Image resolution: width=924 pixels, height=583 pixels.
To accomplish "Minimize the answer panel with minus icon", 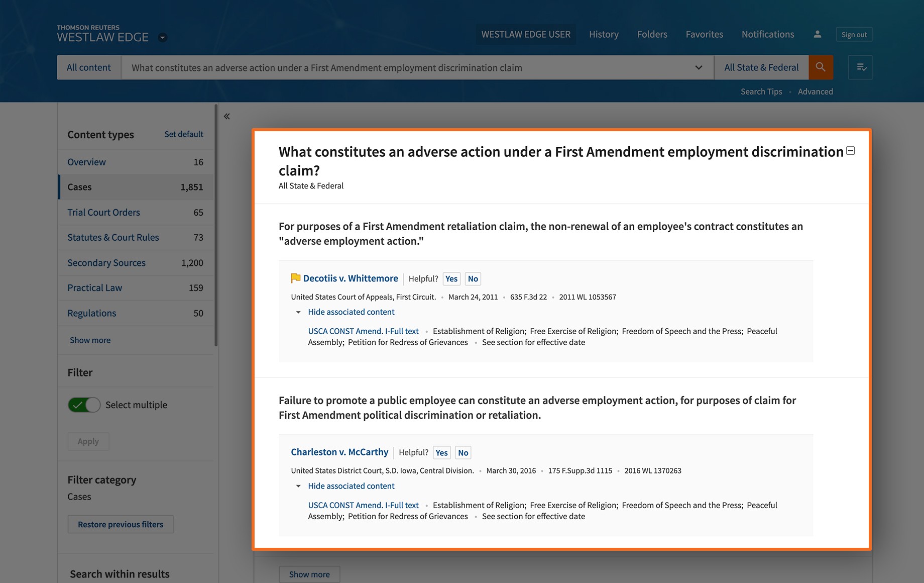I will click(x=851, y=151).
